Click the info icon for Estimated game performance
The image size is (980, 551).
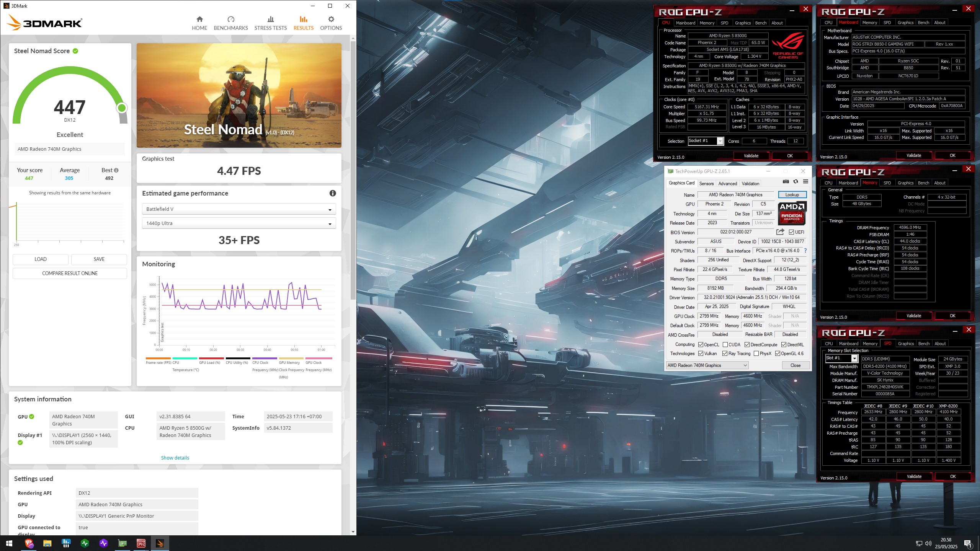(x=333, y=193)
